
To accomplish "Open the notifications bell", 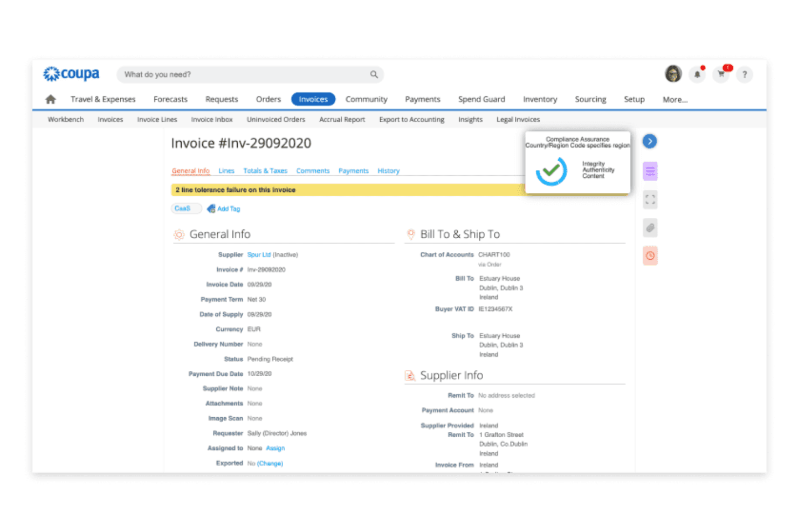I will coord(697,74).
